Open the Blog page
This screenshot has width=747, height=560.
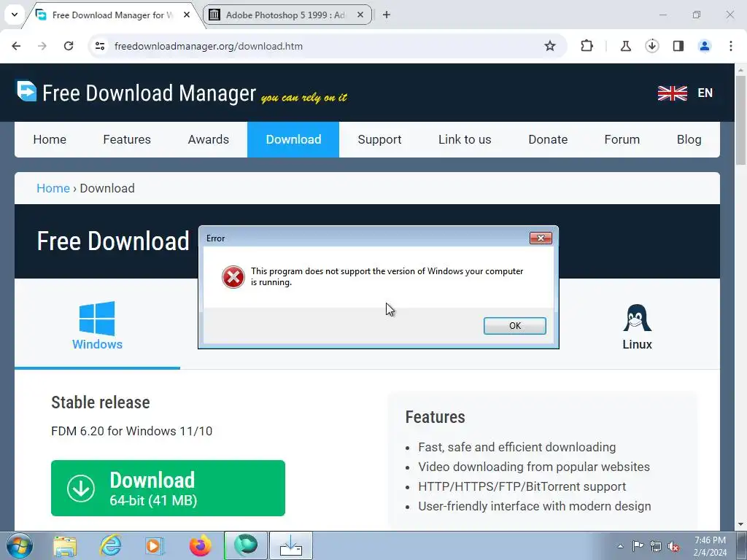[689, 139]
